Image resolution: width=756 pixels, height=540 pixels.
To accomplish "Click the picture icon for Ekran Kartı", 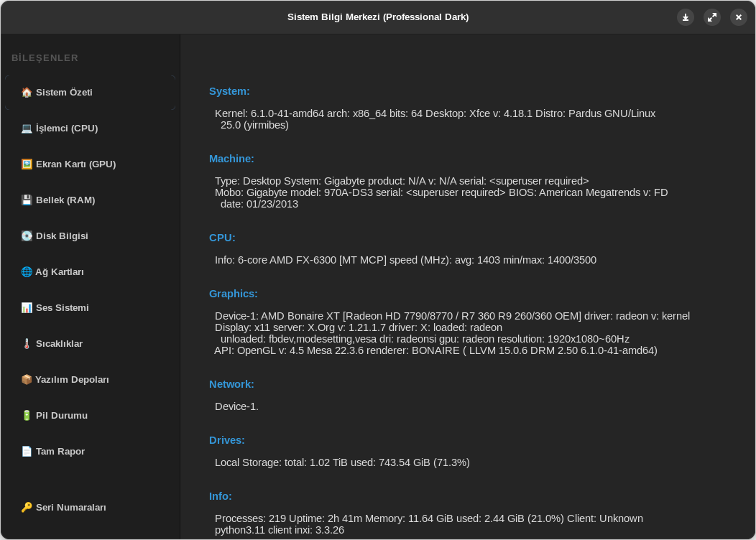I will (27, 164).
